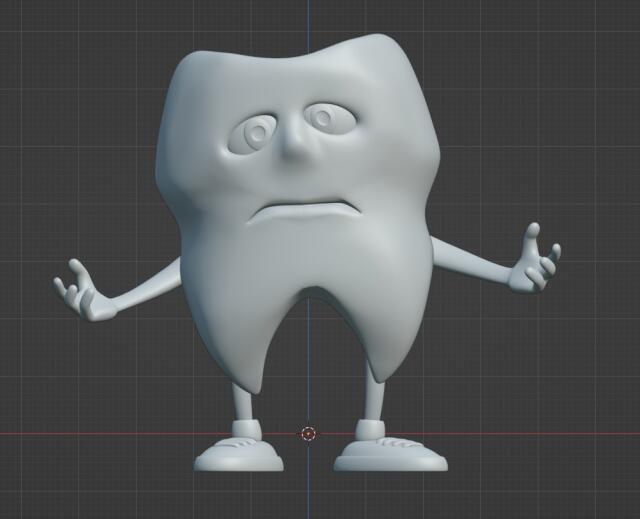Click the 3D cursor between the shoes
The image size is (640, 519).
pyautogui.click(x=308, y=433)
